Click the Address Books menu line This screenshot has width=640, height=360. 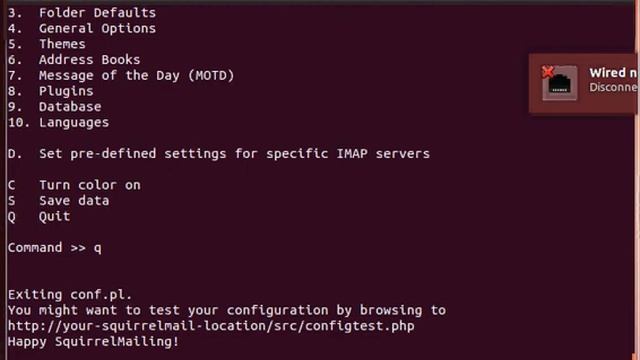[x=74, y=60]
